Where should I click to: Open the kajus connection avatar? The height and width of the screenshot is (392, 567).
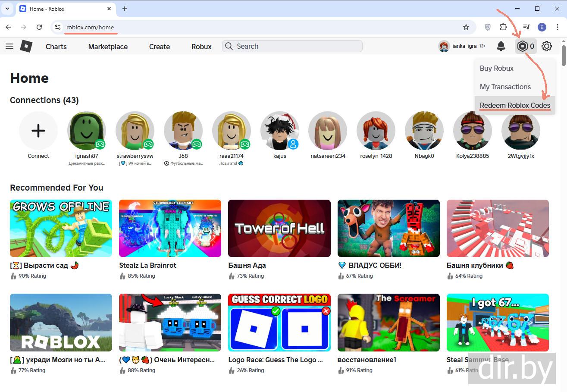[280, 131]
